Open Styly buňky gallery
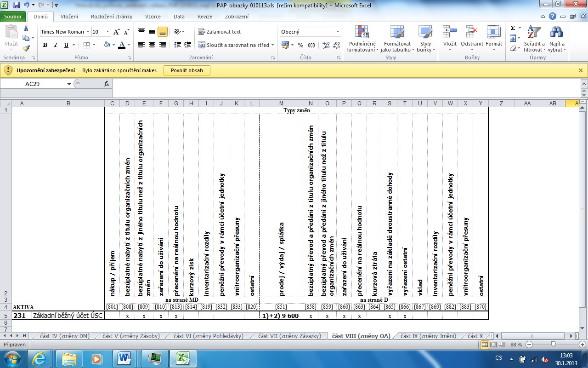 click(425, 39)
